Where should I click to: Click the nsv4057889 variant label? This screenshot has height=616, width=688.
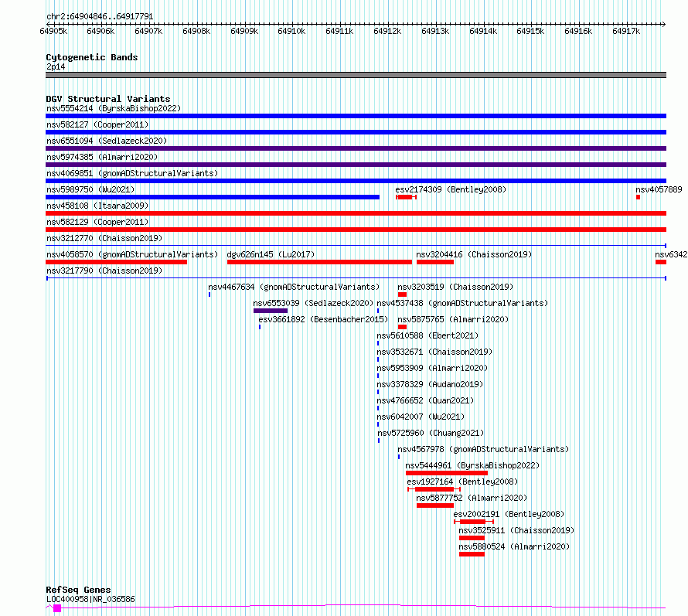(659, 189)
